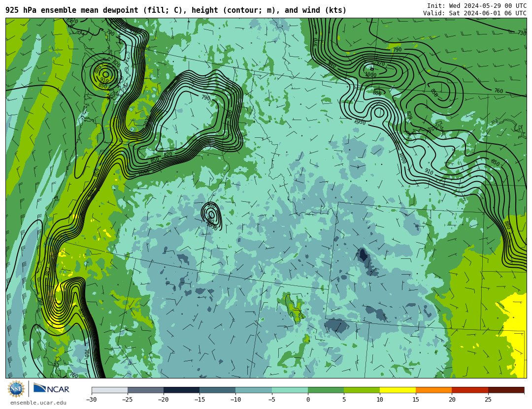This screenshot has width=532, height=409.
Task: Click the colorbar label '0'
Action: click(308, 400)
